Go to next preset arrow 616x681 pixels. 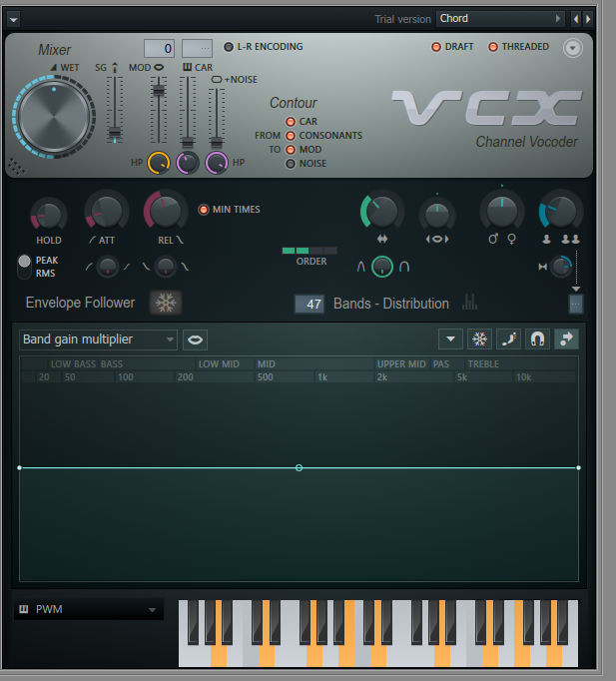588,19
